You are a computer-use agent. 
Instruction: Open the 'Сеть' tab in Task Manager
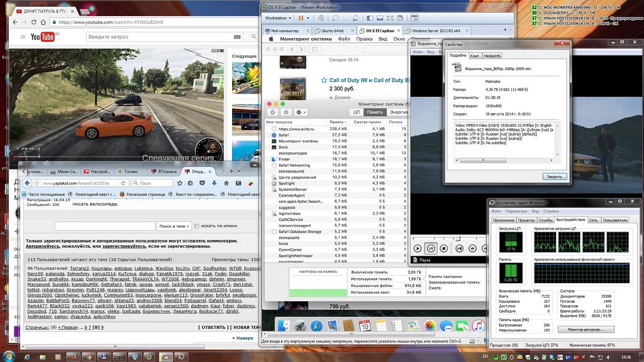pyautogui.click(x=593, y=221)
